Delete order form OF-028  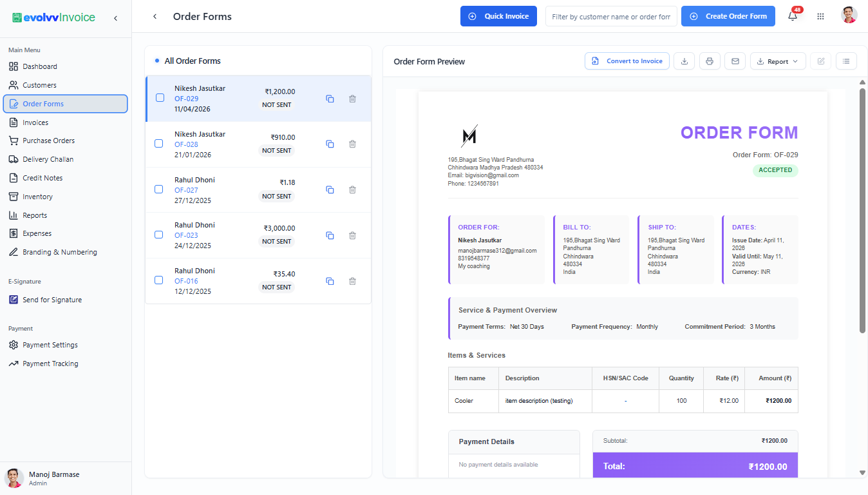[352, 144]
